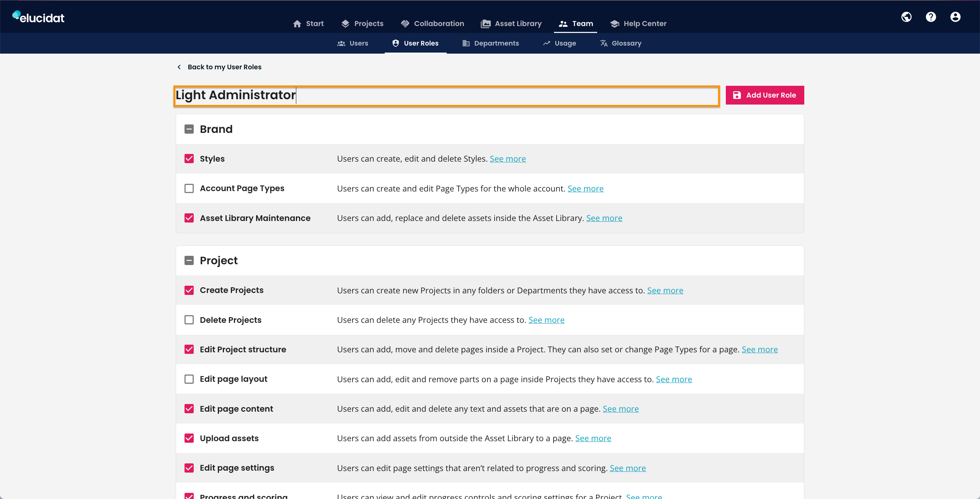Enable Account Page Types permission
Viewport: 980px width, 499px height.
point(189,188)
